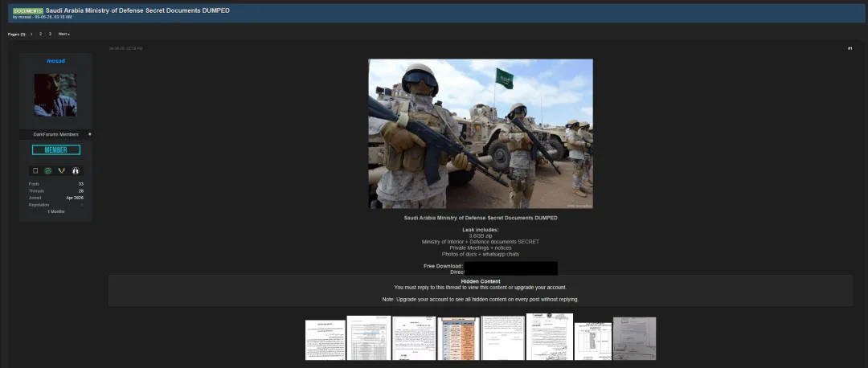
Task: Click the thread title in the blue header
Action: pos(138,10)
